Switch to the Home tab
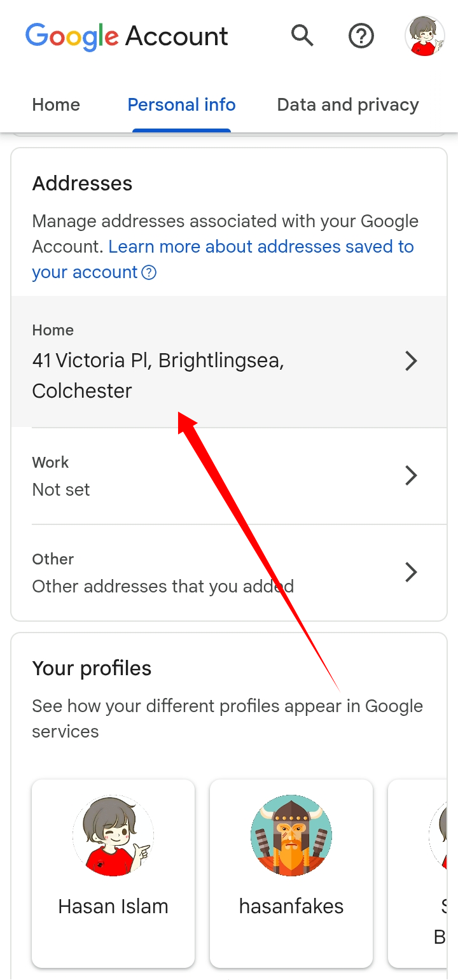Viewport: 458px width, 980px height. [x=56, y=105]
